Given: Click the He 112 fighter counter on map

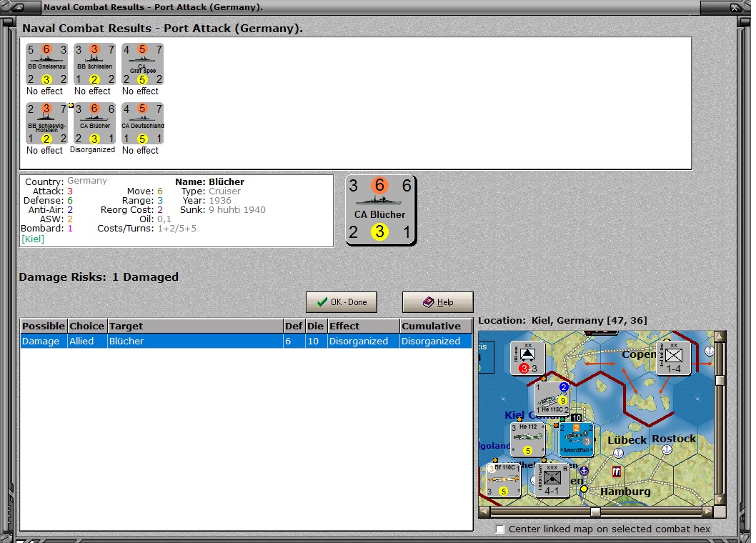Looking at the screenshot, I should 528,439.
